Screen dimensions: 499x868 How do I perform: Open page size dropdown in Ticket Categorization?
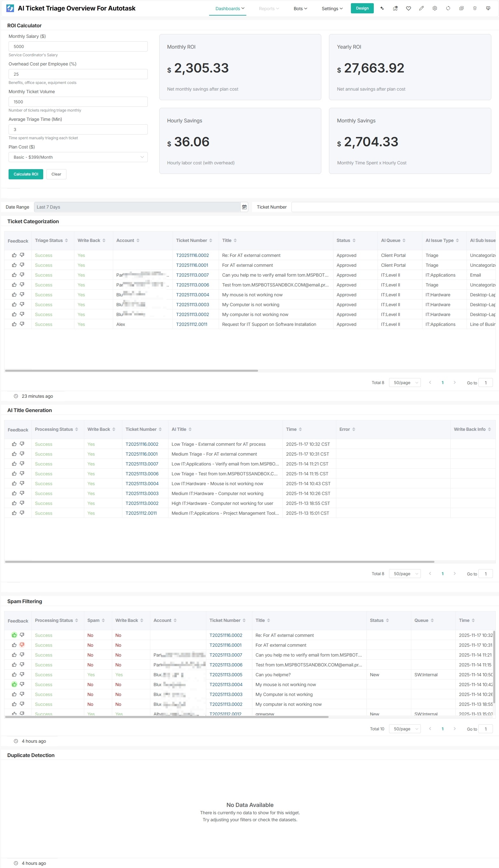coord(405,382)
